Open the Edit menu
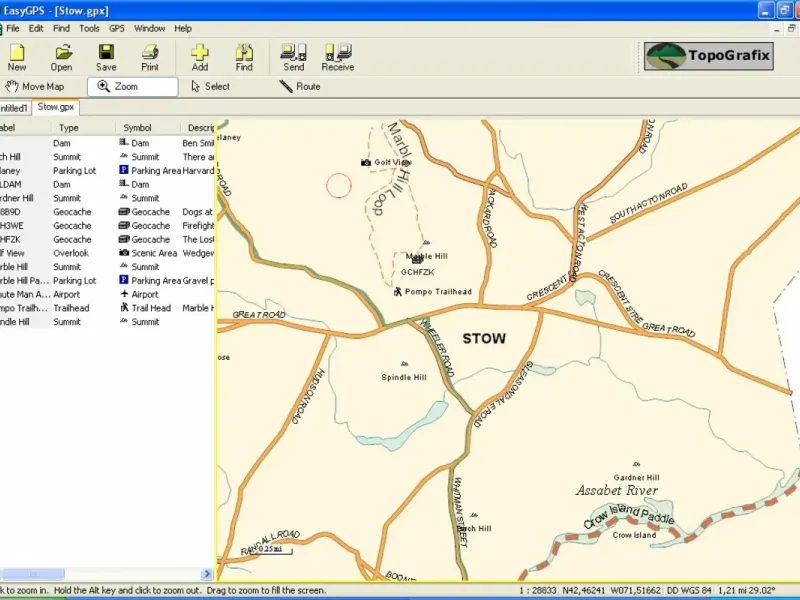Screen dimensions: 800x600 [36, 29]
